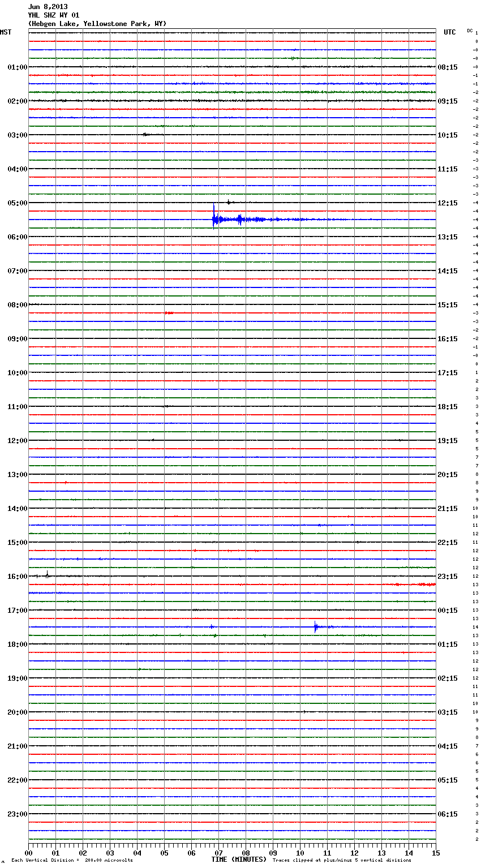481x868 pixels.
Task: Click the "(Hebgen Lake, Yellowstone Park, WY)" title
Action: (x=97, y=24)
